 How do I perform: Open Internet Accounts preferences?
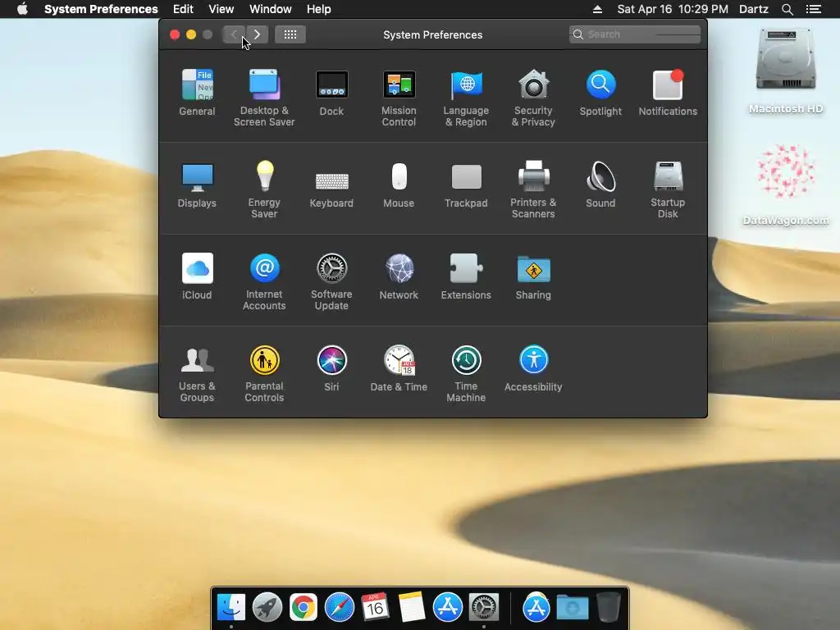click(264, 281)
